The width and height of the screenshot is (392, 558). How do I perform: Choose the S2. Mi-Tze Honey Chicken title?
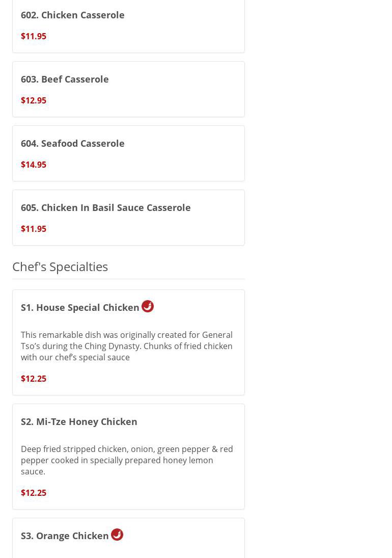(79, 421)
